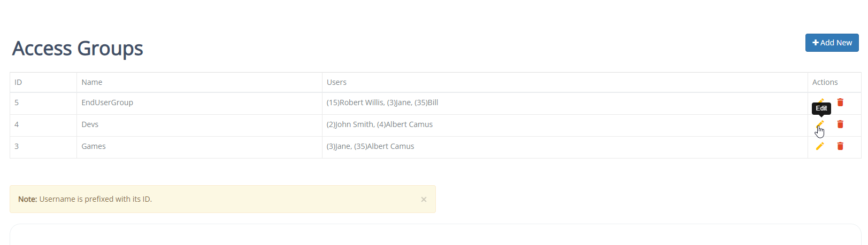The image size is (868, 245).
Task: Select the Devs name cell
Action: [199, 124]
